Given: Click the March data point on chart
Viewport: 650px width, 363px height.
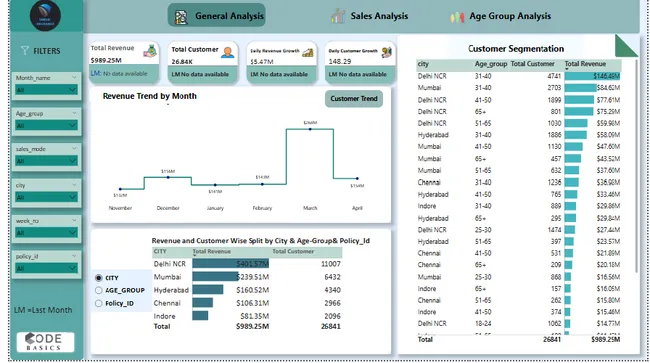Looking at the screenshot, I should 310,129.
